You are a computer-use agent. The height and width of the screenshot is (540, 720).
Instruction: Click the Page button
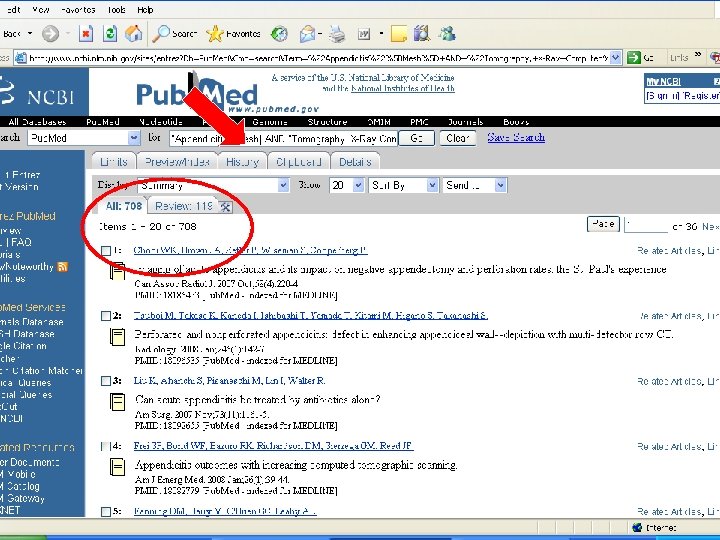(x=603, y=224)
